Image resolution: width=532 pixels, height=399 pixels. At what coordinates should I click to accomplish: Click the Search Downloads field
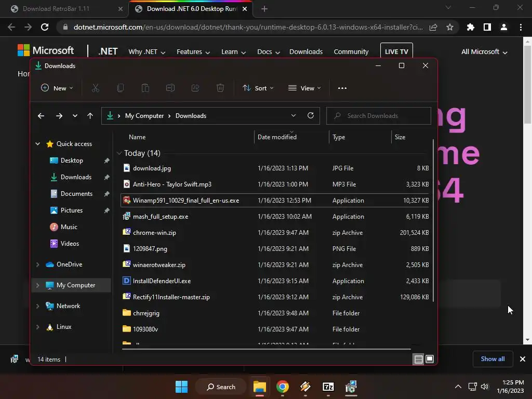[x=379, y=116]
